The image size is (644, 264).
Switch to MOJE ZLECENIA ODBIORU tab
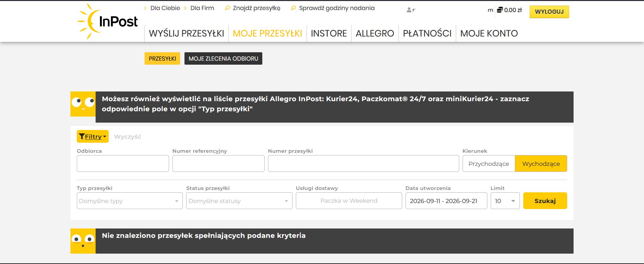(x=223, y=59)
